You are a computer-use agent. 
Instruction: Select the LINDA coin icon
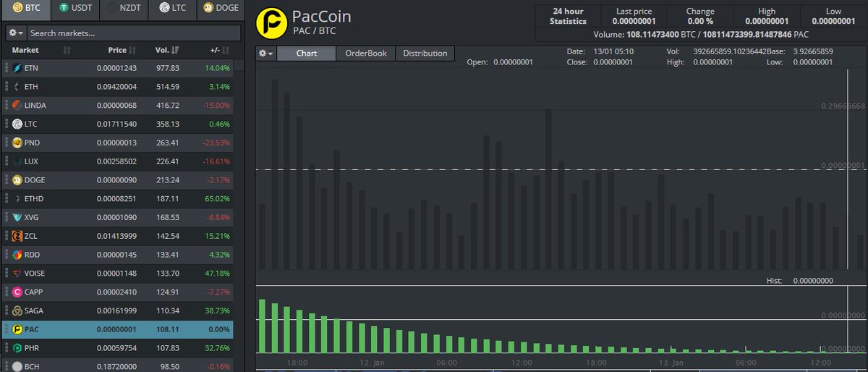pyautogui.click(x=17, y=106)
